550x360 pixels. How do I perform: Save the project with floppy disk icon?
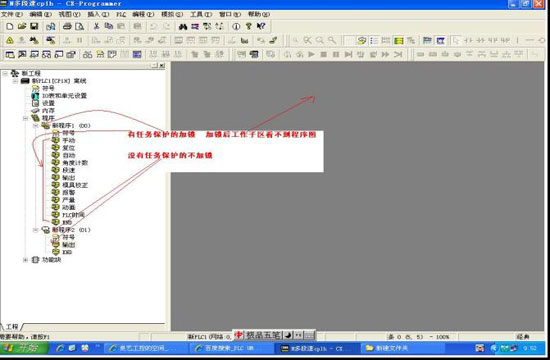[x=34, y=26]
